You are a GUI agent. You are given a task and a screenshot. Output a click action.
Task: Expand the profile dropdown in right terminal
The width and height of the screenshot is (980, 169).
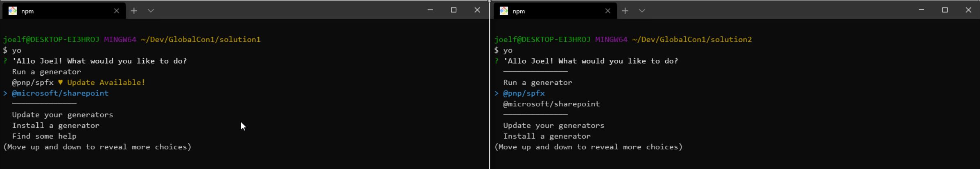point(642,11)
